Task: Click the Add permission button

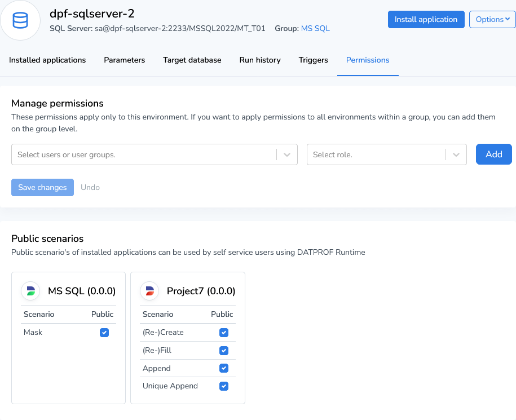Action: pos(493,154)
